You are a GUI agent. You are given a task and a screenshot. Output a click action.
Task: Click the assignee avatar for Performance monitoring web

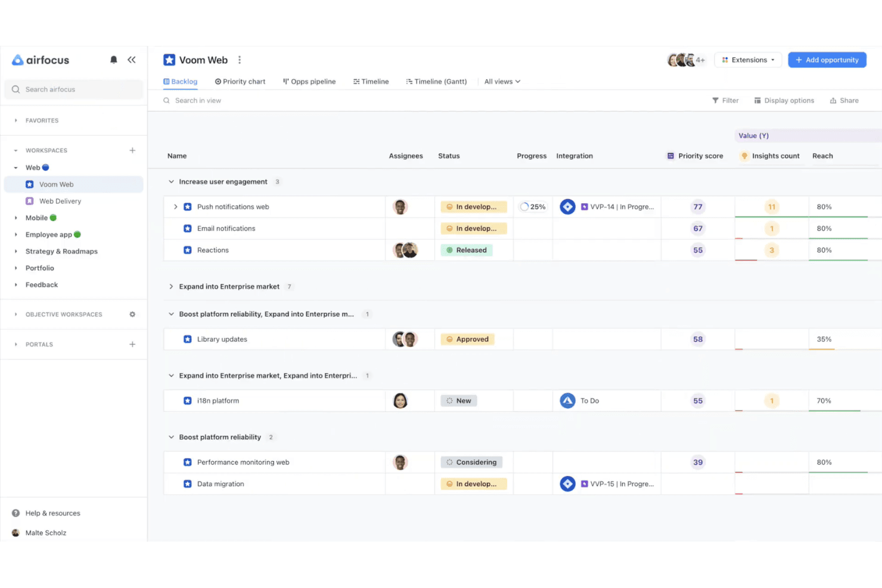tap(400, 462)
